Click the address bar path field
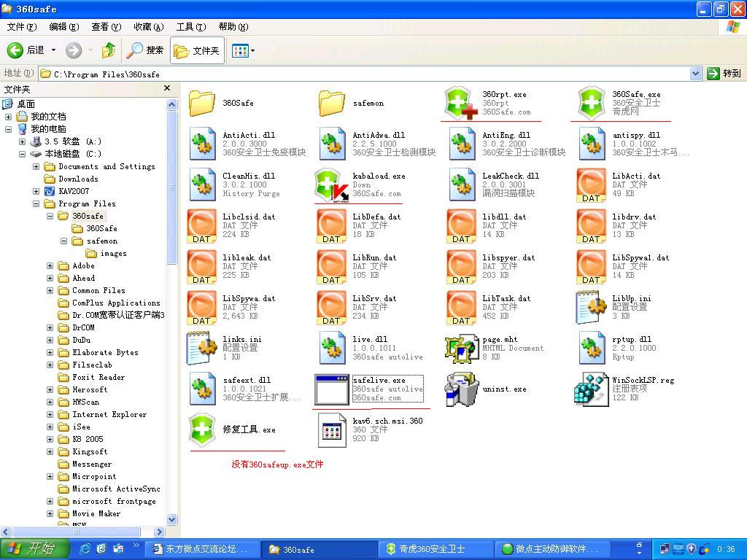The width and height of the screenshot is (747, 560). [365, 74]
